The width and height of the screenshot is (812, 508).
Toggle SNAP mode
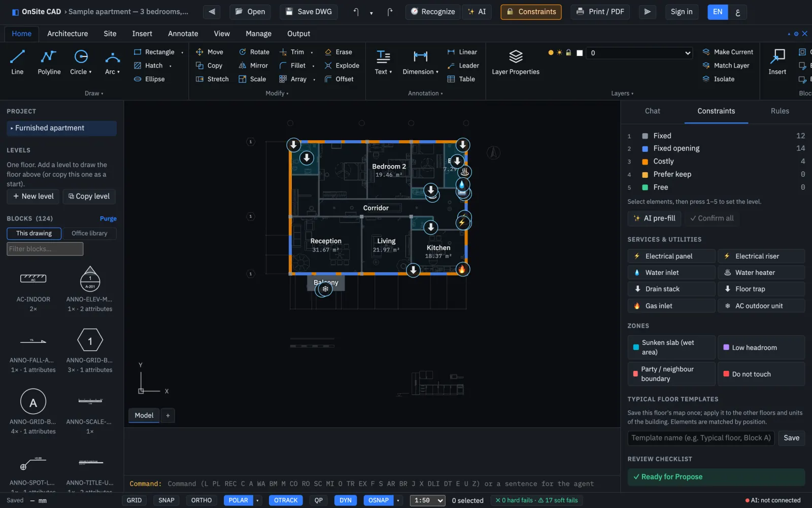pyautogui.click(x=166, y=500)
